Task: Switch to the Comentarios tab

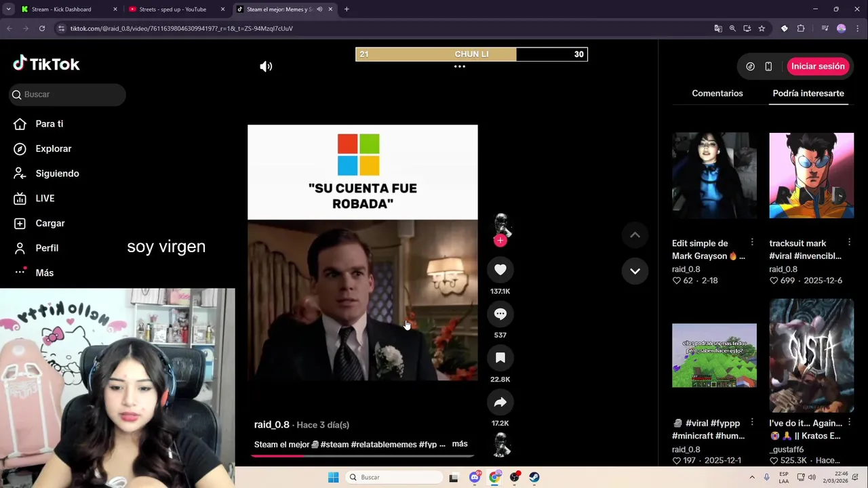Action: [717, 93]
